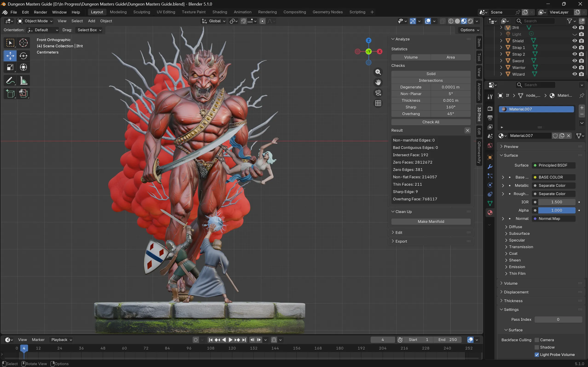Image resolution: width=588 pixels, height=367 pixels.
Task: Switch to rendered viewport shading
Action: coord(470,21)
